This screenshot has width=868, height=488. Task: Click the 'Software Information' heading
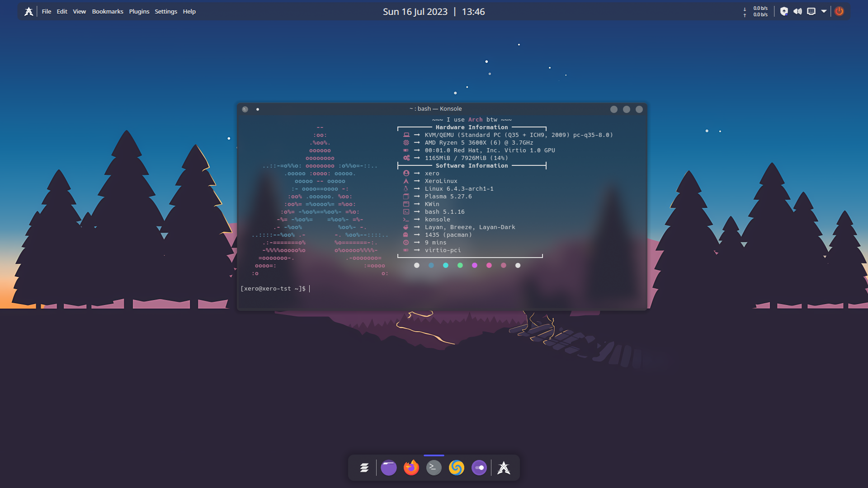click(x=472, y=166)
